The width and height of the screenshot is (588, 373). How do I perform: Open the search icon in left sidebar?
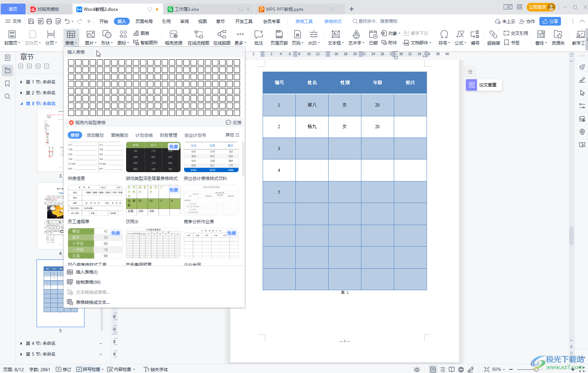(x=8, y=96)
